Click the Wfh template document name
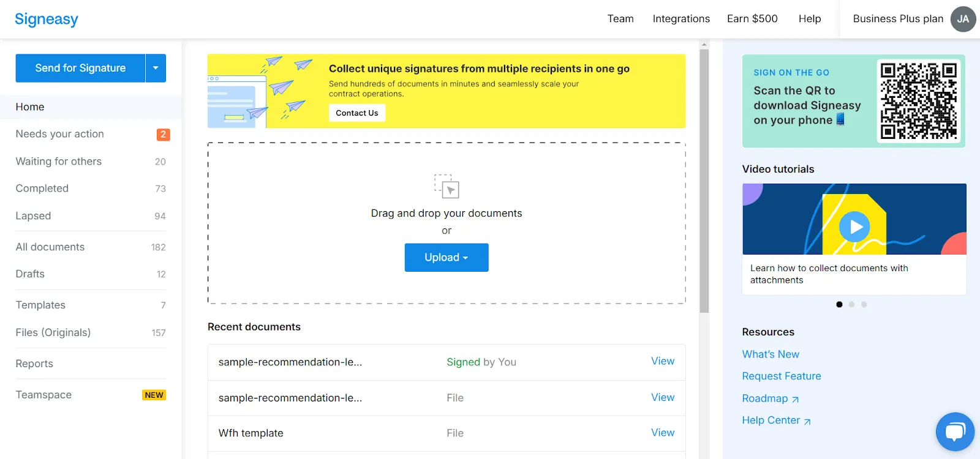 [251, 433]
